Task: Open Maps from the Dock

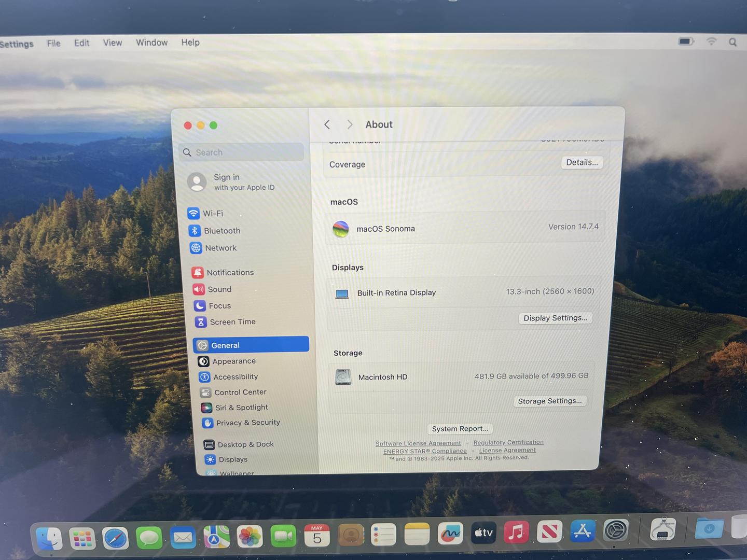Action: (216, 537)
